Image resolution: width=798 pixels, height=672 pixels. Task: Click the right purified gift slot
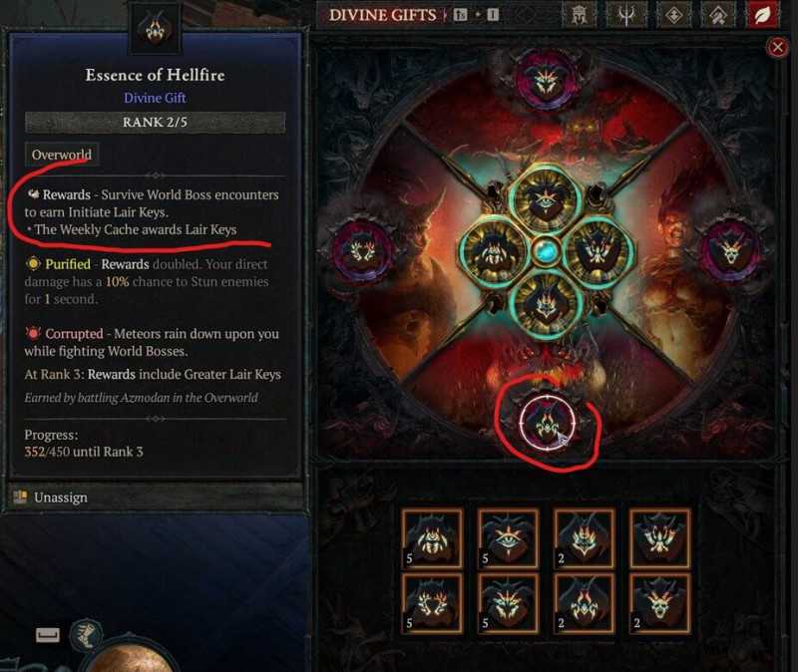598,251
